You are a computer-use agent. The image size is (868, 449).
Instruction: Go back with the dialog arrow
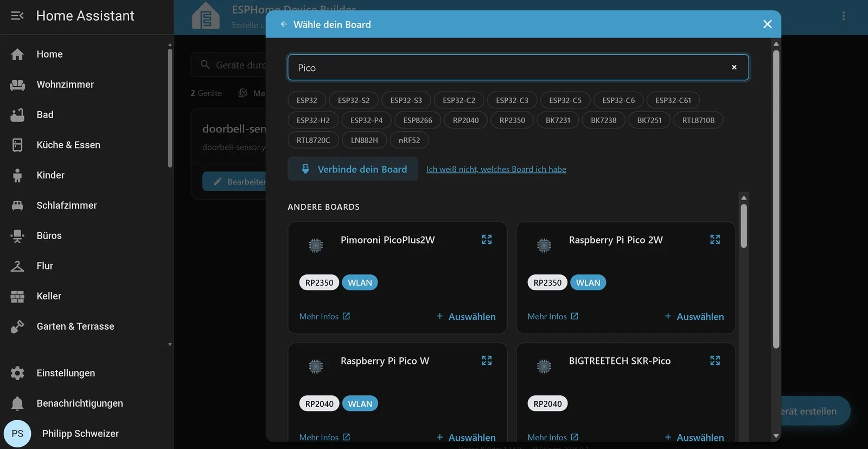[x=284, y=24]
